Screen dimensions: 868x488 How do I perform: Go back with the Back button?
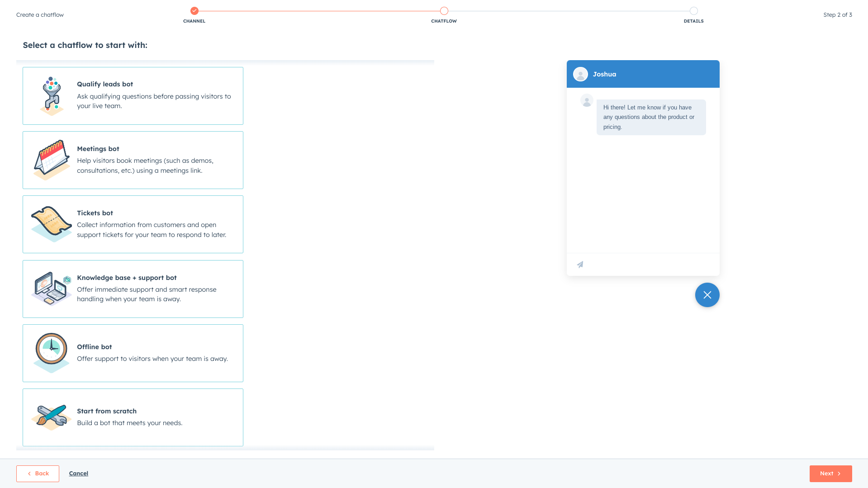point(38,474)
